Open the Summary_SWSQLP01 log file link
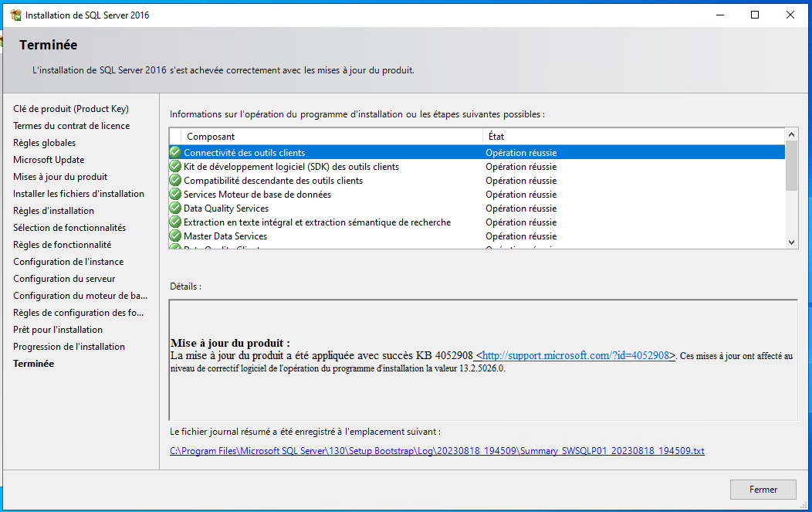This screenshot has height=512, width=812. coord(437,451)
